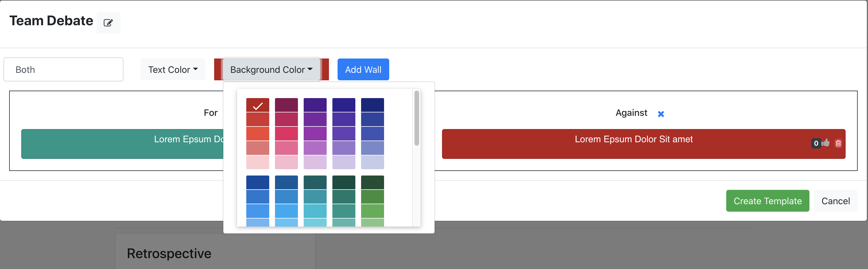Choose the medium green second swatch of the green column
The width and height of the screenshot is (868, 269).
(x=372, y=197)
